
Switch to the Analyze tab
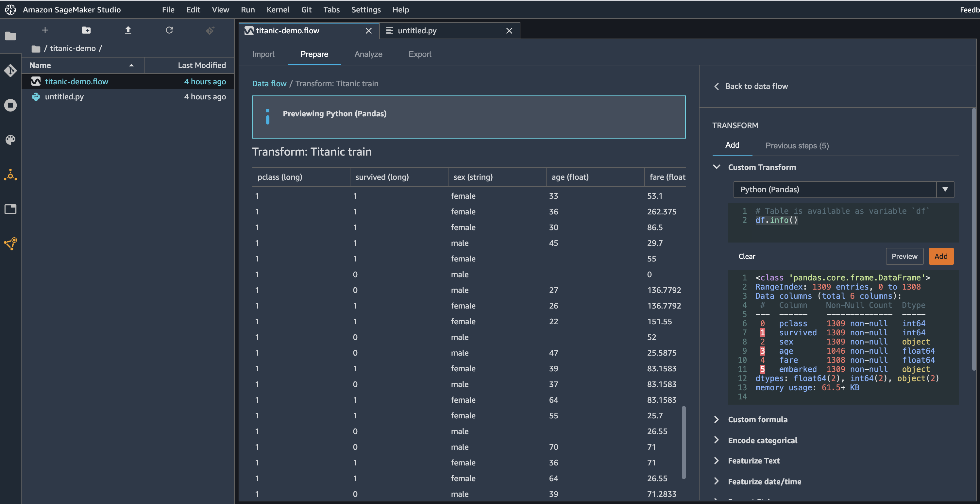coord(368,54)
